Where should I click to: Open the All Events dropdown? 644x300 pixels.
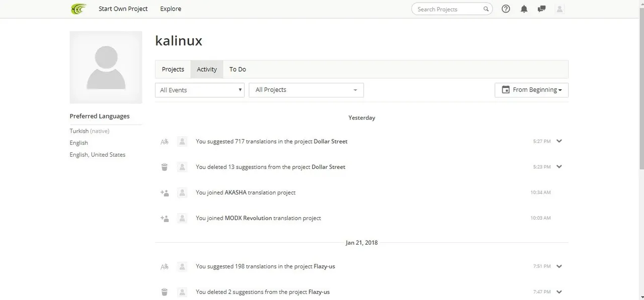[200, 90]
